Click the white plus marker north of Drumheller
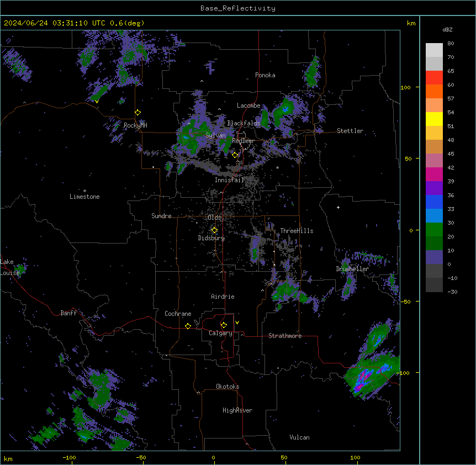This screenshot has height=465, width=476. click(338, 207)
